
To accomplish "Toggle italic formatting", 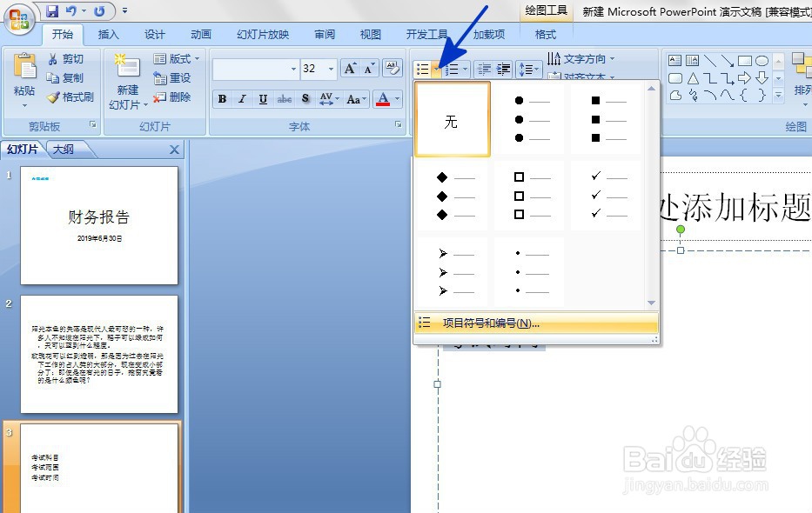I will (x=242, y=99).
